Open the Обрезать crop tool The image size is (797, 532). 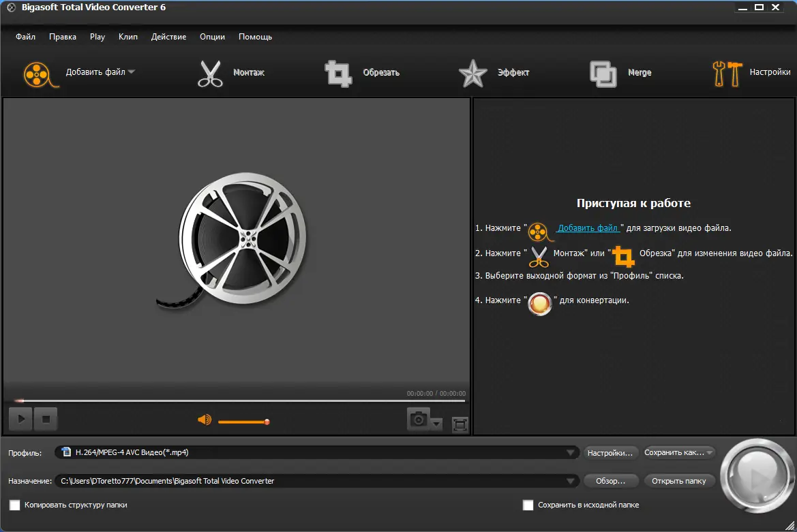pyautogui.click(x=339, y=73)
